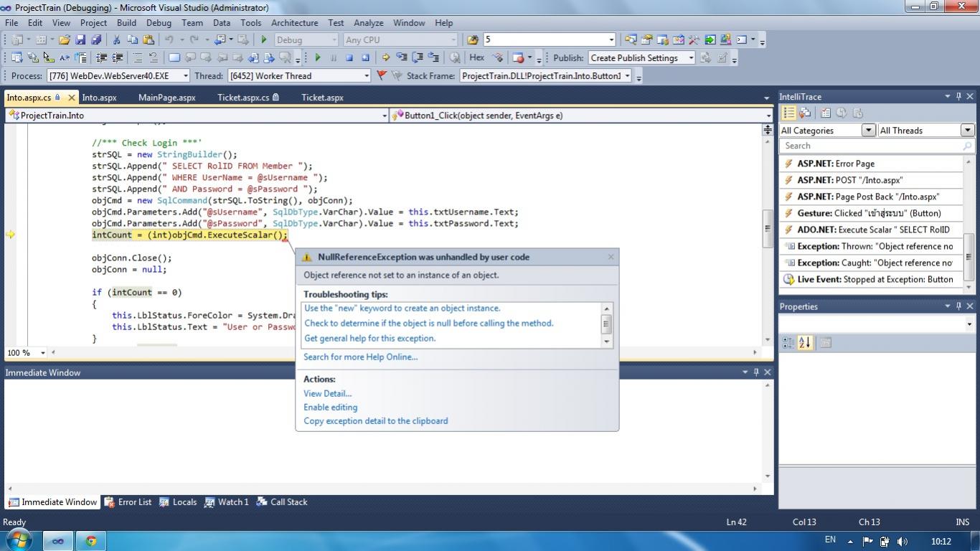This screenshot has height=551, width=980.
Task: Switch IntelliTrace to events list view
Action: [789, 113]
